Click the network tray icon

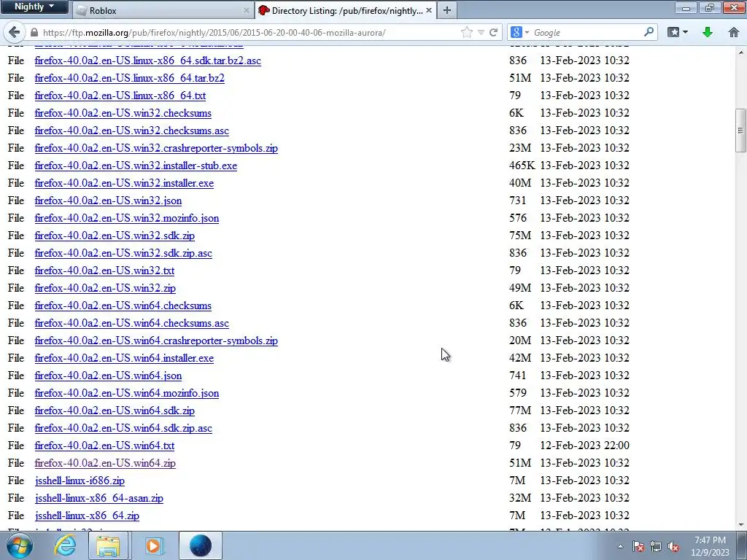656,547
